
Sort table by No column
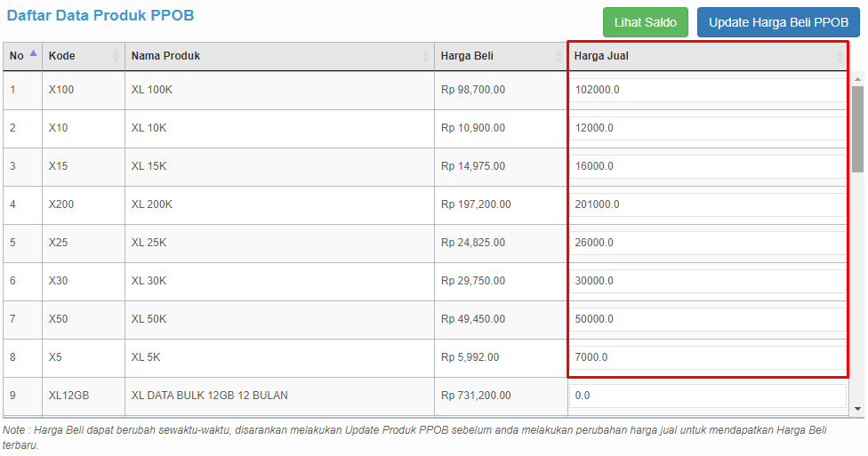23,56
